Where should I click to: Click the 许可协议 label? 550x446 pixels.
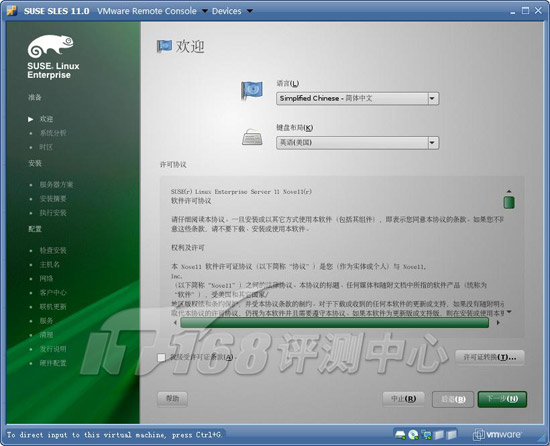[173, 165]
